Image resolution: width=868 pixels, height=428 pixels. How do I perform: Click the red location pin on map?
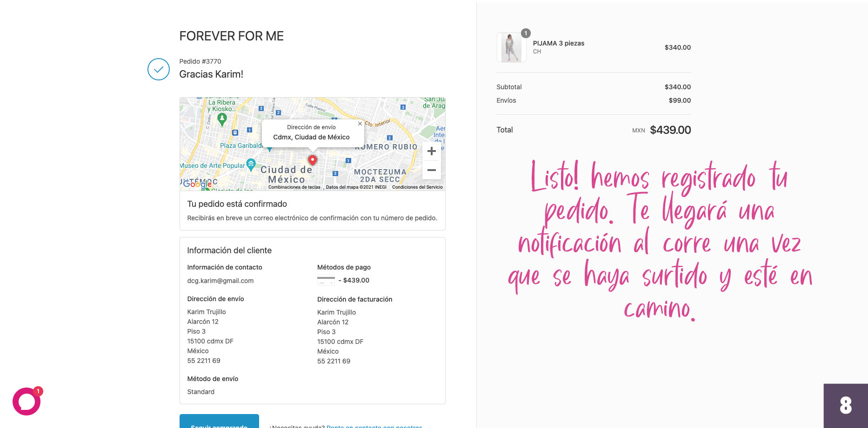coord(313,160)
